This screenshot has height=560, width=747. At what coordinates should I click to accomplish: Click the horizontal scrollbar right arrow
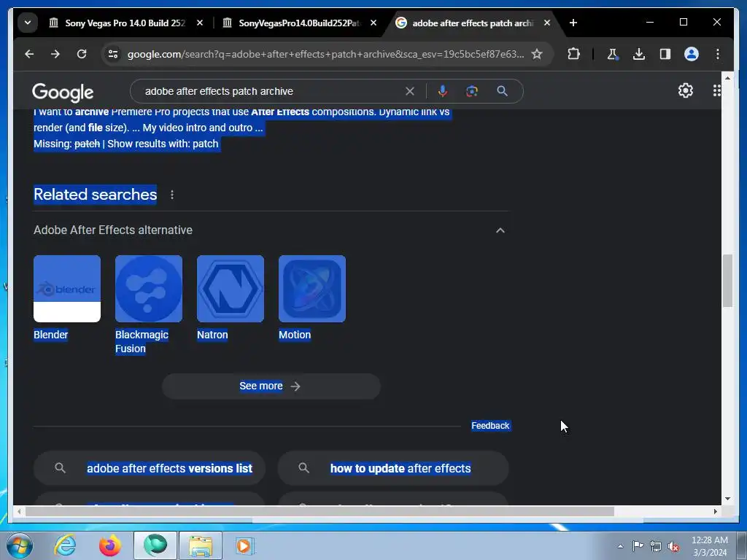(715, 511)
